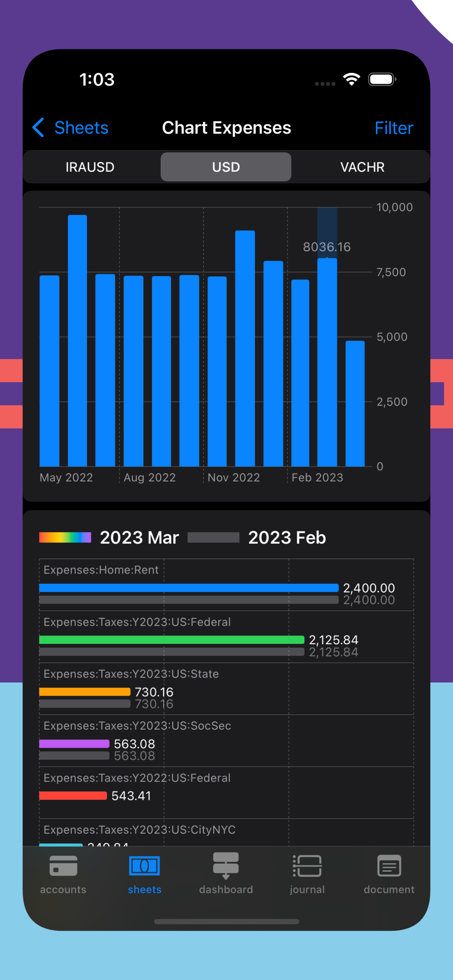Select the highlighted 8036.16 chart bar
453x980 pixels.
click(327, 362)
